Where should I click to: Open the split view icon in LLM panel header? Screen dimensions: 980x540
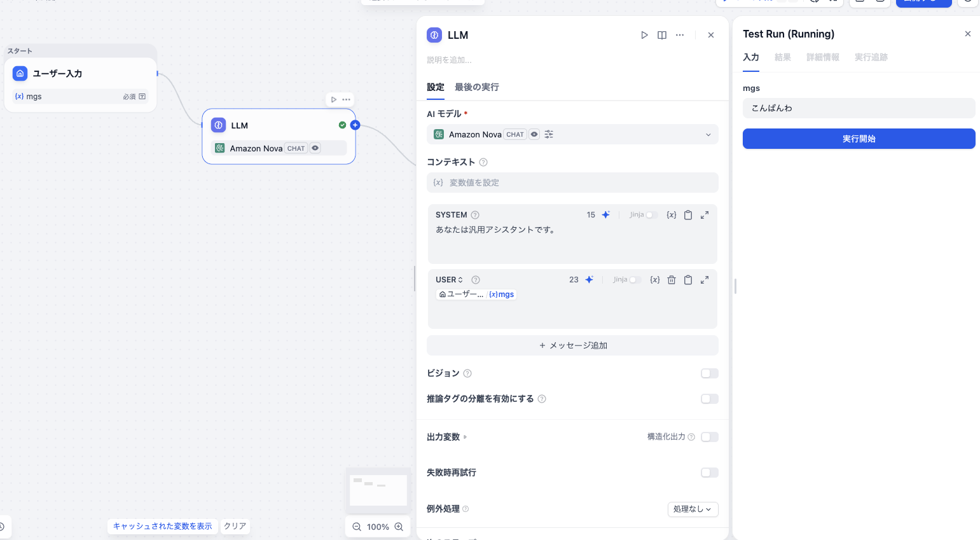(662, 35)
